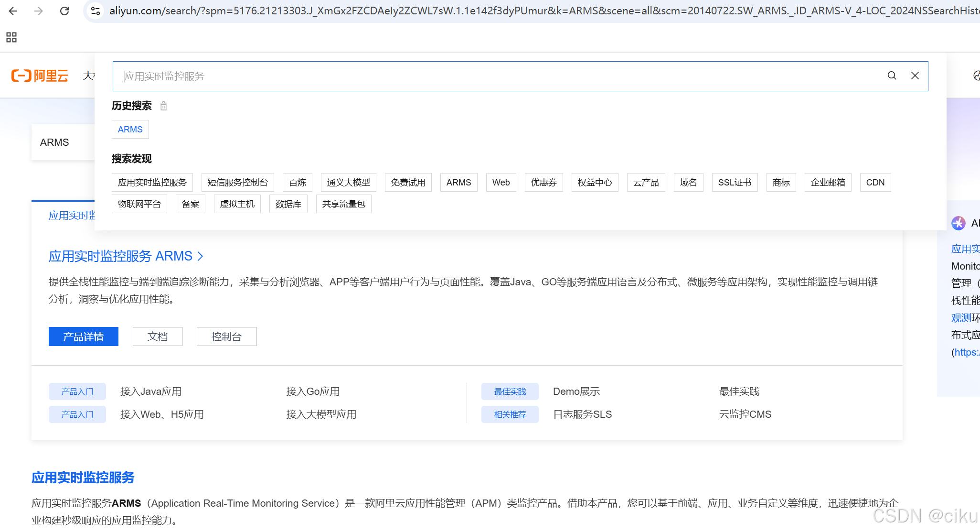Open 接入大模型应用 link
Screen dimensions: 980x532
click(321, 414)
